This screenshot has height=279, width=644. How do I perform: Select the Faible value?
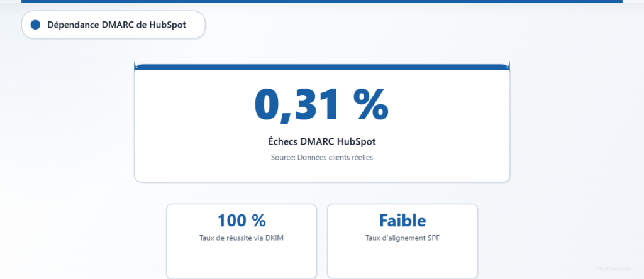tap(402, 221)
